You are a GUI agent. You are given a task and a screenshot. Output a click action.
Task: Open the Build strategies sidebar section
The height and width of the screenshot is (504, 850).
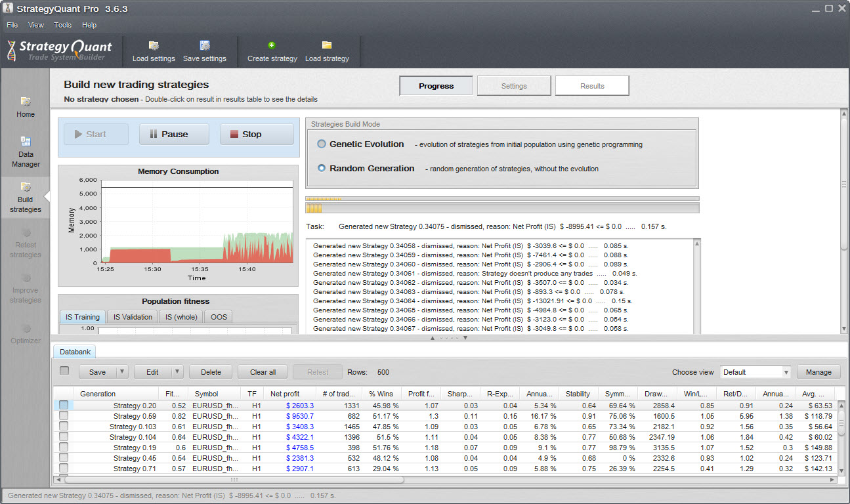pyautogui.click(x=26, y=198)
